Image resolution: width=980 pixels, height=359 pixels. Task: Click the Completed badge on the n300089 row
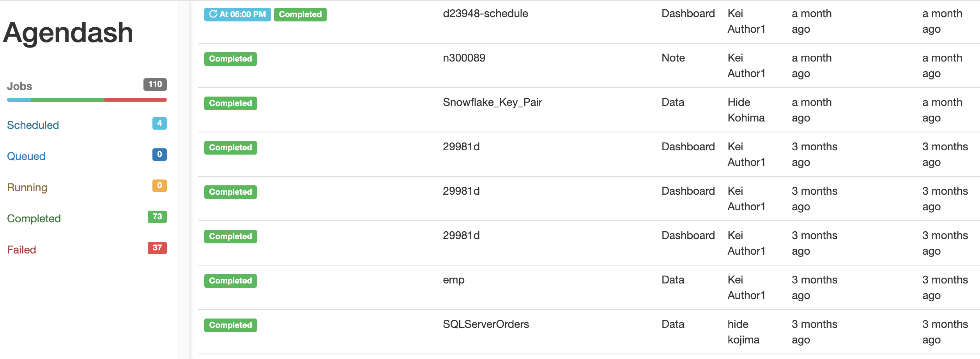click(230, 59)
